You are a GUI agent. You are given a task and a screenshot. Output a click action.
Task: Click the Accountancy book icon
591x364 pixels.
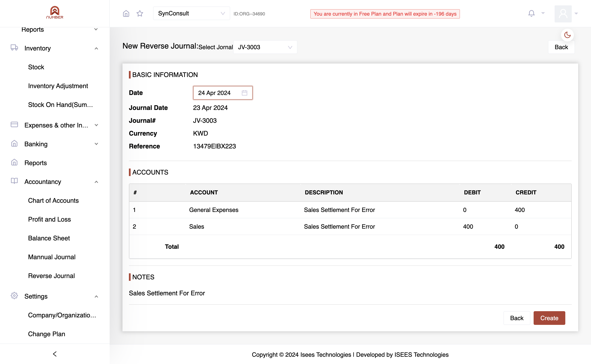click(x=14, y=181)
